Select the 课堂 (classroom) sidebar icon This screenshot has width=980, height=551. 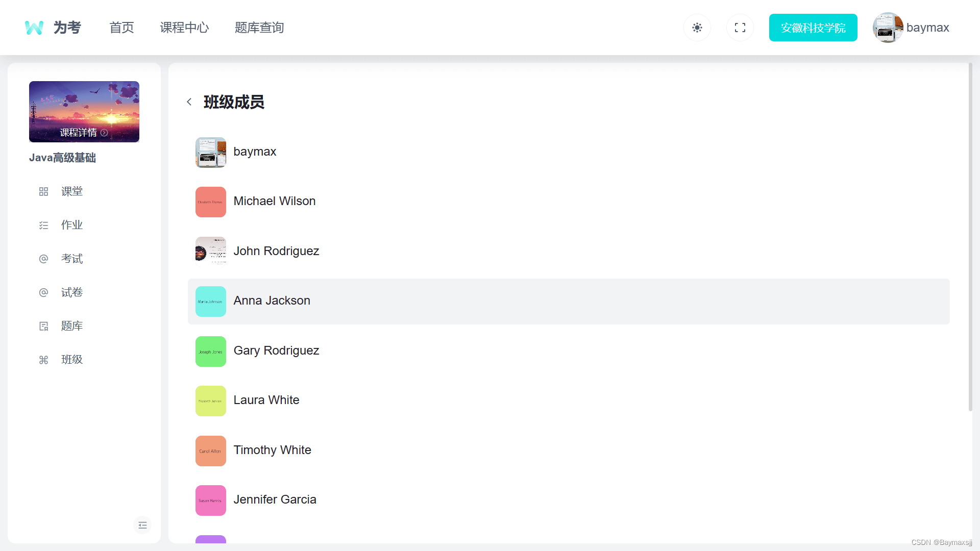43,191
